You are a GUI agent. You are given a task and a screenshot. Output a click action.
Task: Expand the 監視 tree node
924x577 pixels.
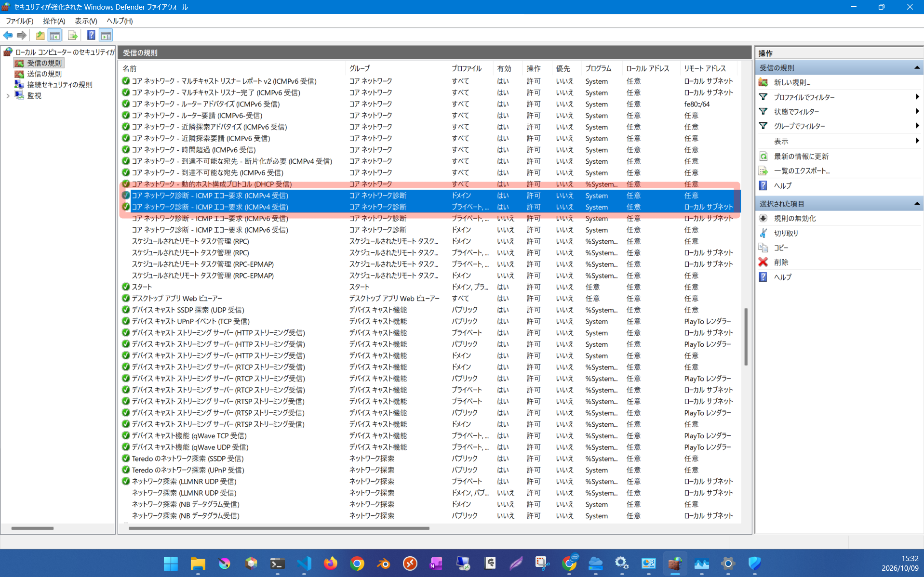tap(8, 96)
